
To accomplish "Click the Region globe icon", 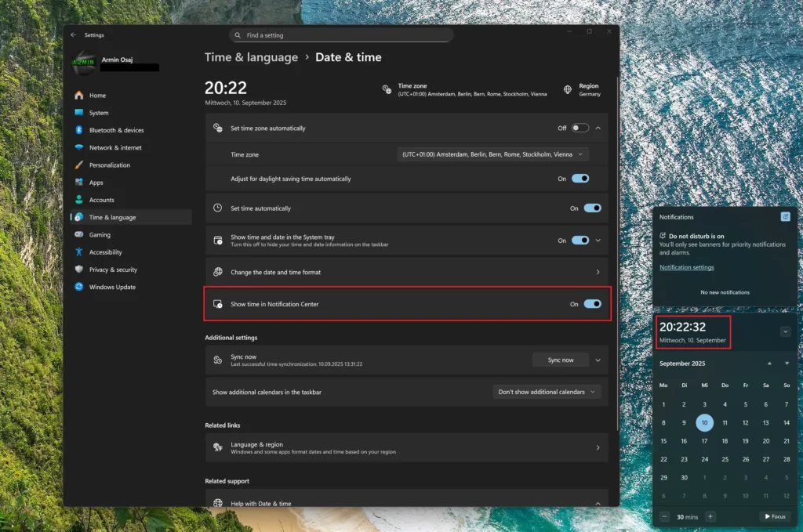I will (568, 89).
